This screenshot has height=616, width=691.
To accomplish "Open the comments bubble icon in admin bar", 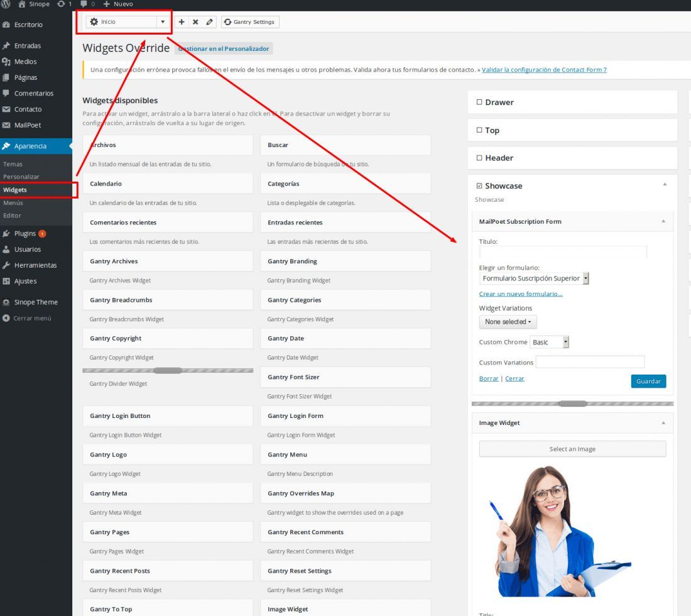I will point(84,4).
